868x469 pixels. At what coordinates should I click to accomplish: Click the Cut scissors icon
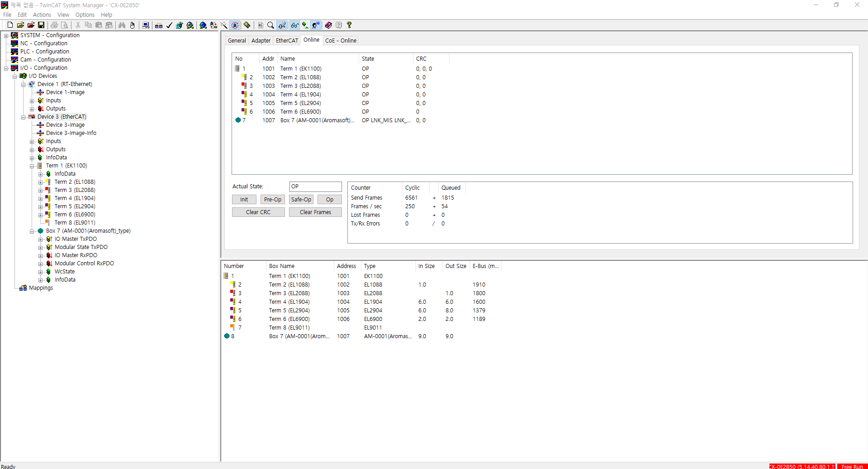[78, 25]
